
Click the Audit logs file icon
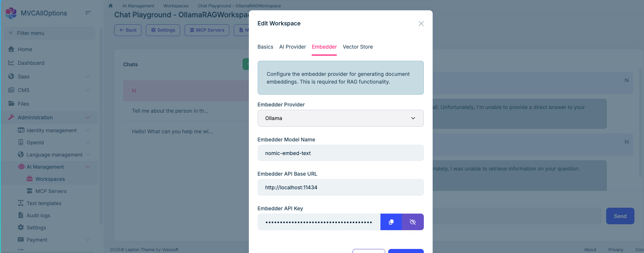21,215
